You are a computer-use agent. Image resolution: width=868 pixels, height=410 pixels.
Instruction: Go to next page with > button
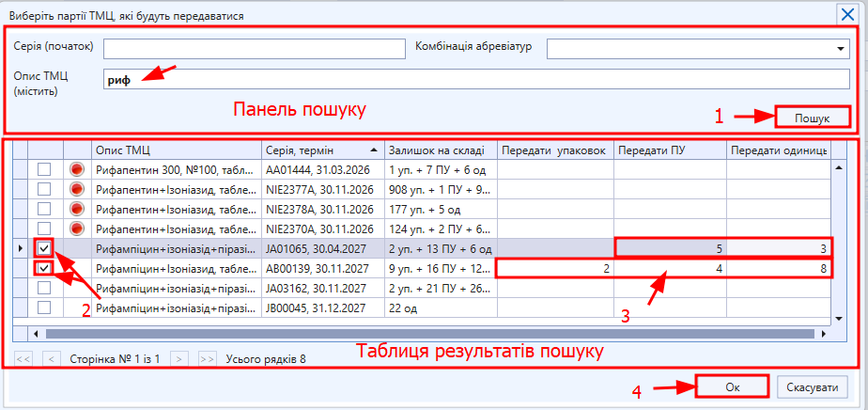178,358
